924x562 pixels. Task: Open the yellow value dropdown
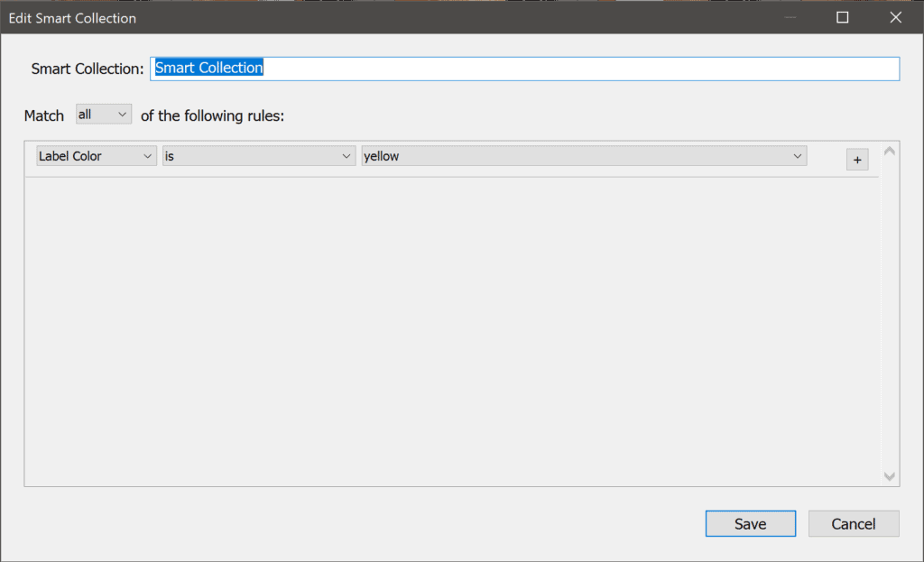pos(584,156)
